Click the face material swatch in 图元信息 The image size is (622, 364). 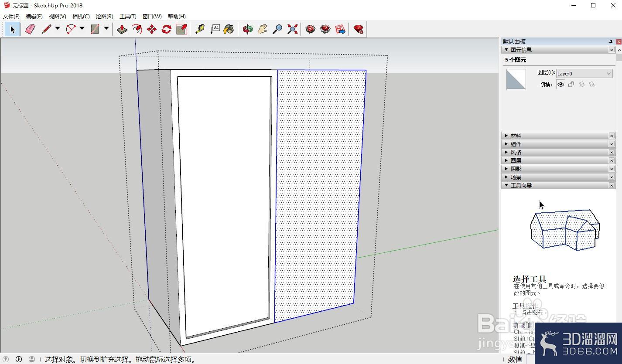click(516, 80)
